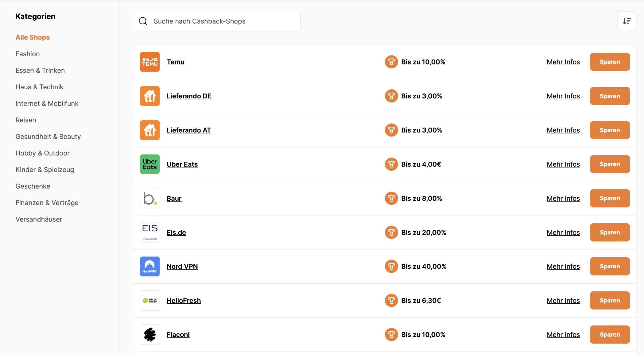Select the Fashion category
Viewport: 644px width, 355px height.
pyautogui.click(x=28, y=54)
